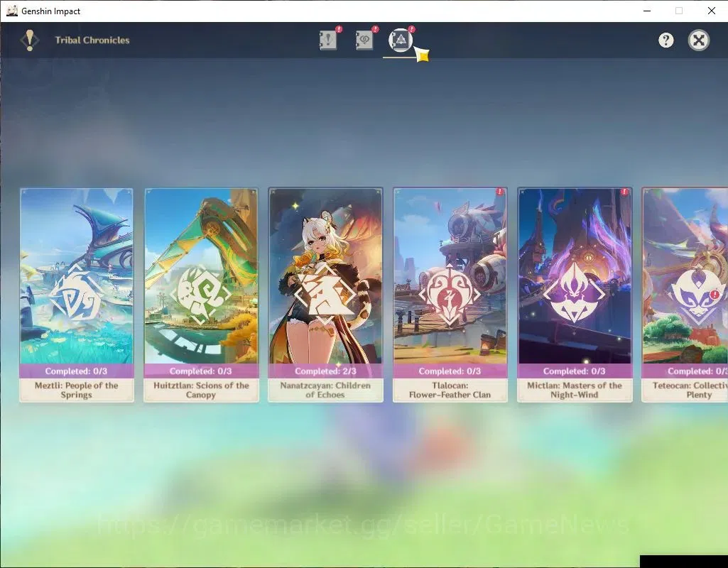Open the first quest book tab icon
This screenshot has width=728, height=568.
click(328, 40)
